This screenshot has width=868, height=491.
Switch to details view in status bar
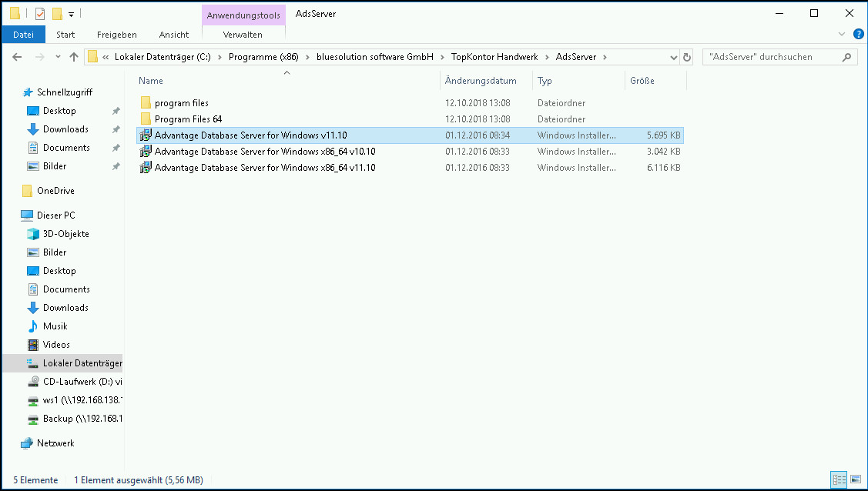839,479
